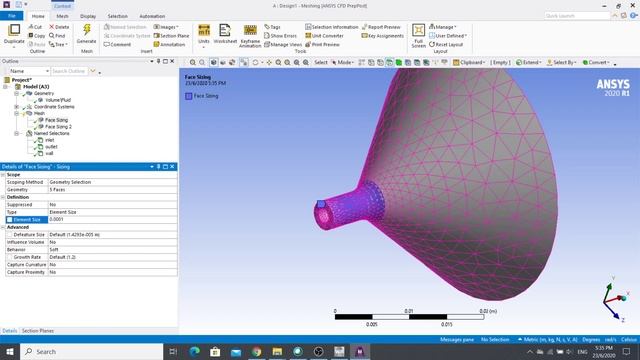Select the Volume\Fluid geometry item
This screenshot has width=640, height=360.
pos(58,100)
